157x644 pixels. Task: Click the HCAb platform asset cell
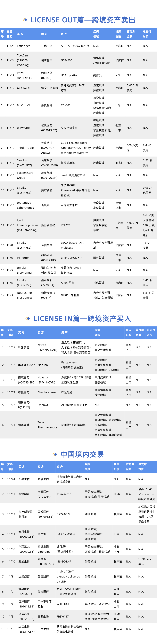(x=71, y=75)
